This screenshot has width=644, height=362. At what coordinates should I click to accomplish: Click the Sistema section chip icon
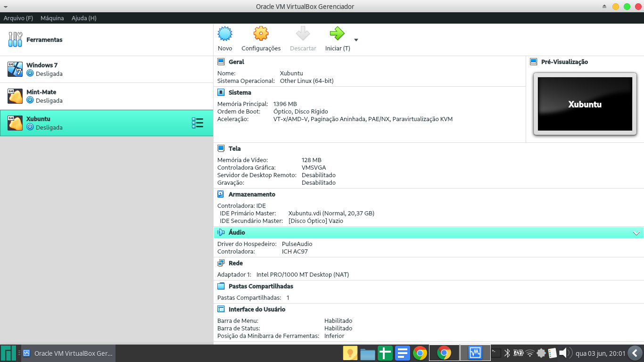coord(221,92)
